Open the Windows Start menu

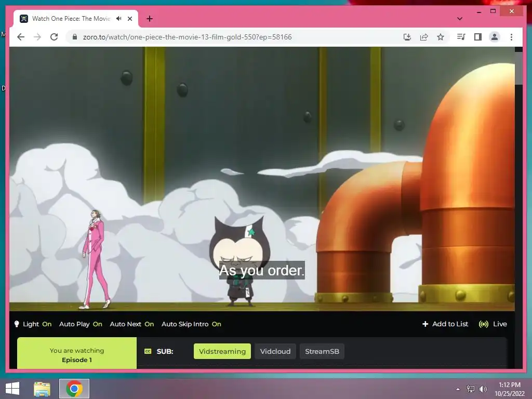pos(12,389)
